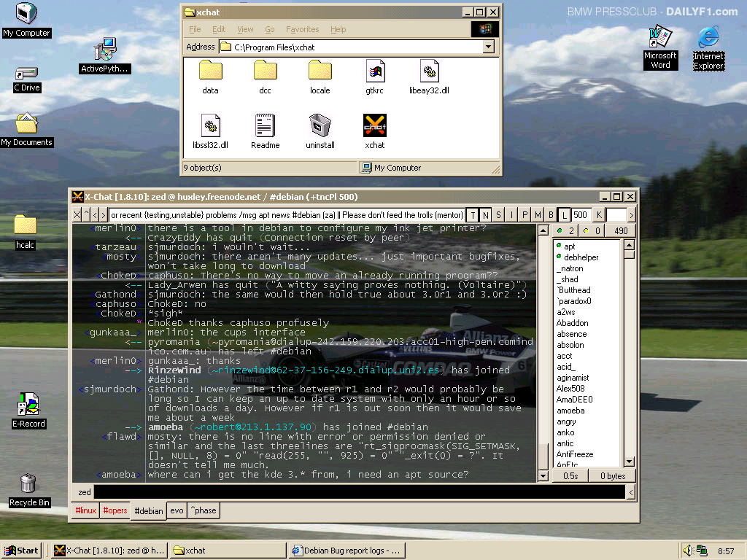Click the Start button
Image resolution: width=747 pixels, height=560 pixels.
[x=22, y=551]
